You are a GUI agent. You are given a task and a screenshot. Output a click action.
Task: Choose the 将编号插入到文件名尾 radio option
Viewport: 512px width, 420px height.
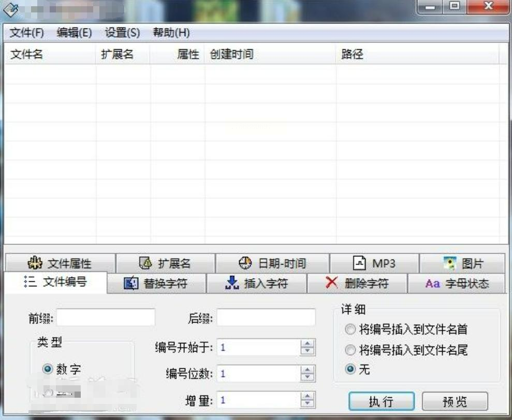pyautogui.click(x=350, y=350)
